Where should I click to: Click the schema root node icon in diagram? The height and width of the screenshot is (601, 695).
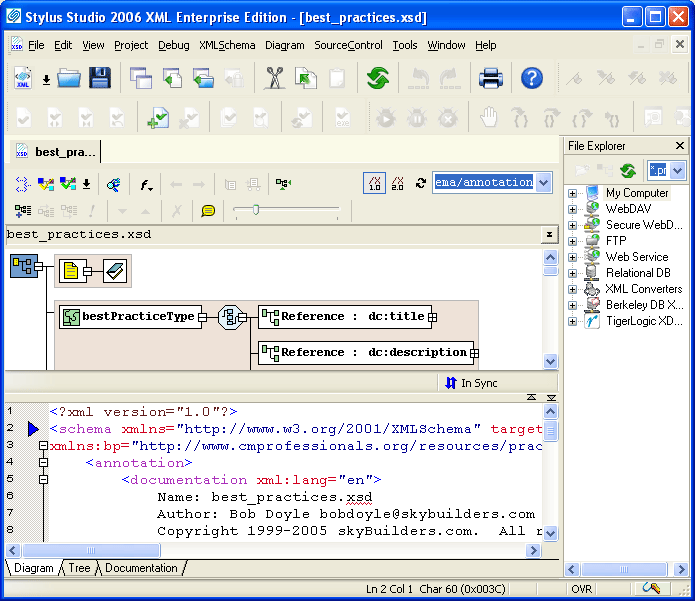point(23,266)
